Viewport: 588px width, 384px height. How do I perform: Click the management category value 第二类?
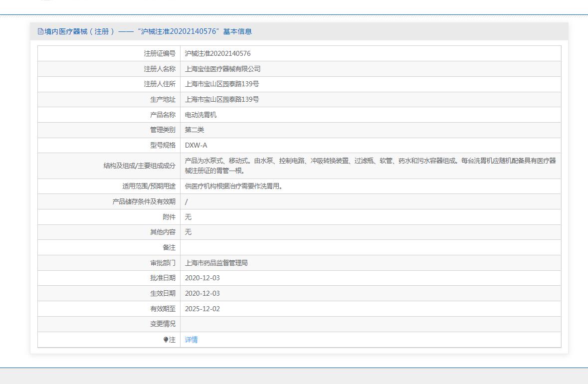[x=194, y=130]
